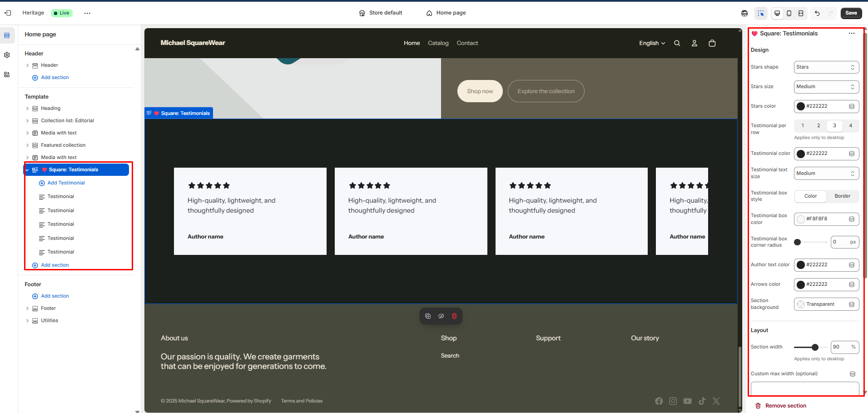868x413 pixels.
Task: Click the inspector selection tool icon
Action: pos(761,13)
